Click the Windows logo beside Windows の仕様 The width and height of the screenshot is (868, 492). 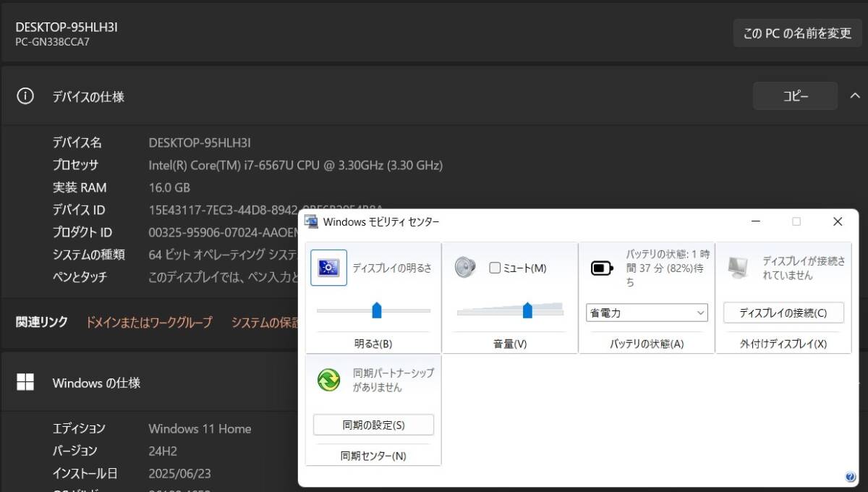25,383
